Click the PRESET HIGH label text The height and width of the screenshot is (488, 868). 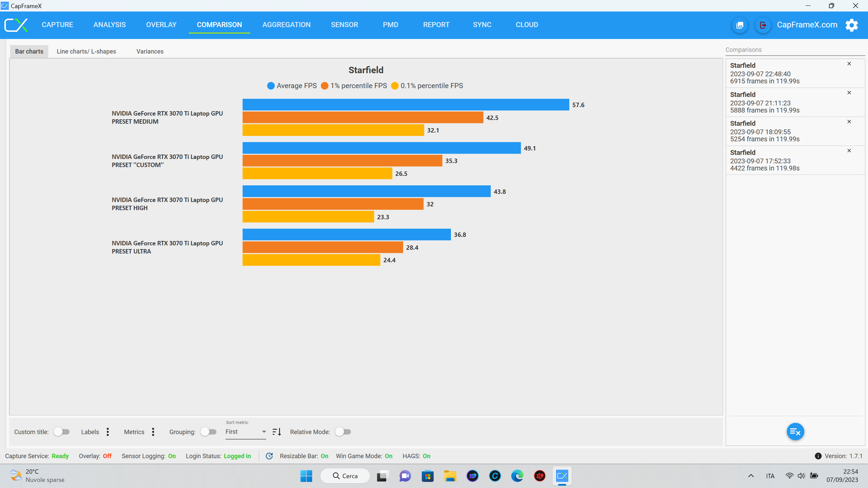tap(130, 208)
